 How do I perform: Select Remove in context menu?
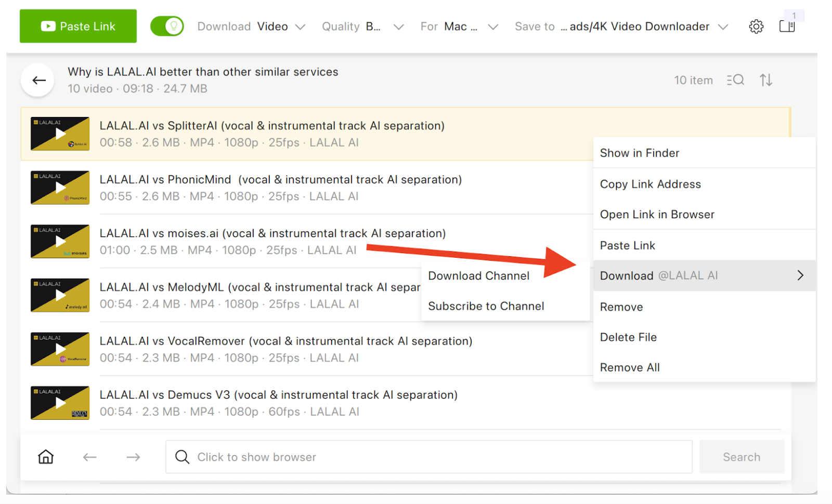point(704,307)
